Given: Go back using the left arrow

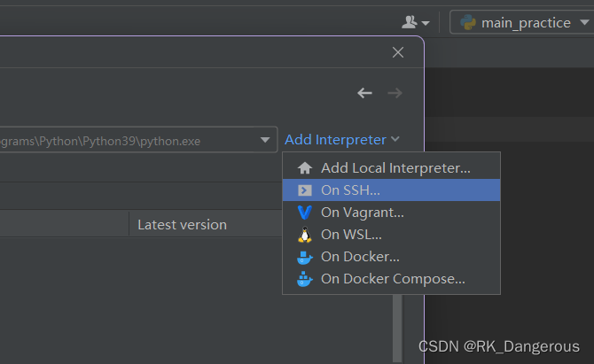Looking at the screenshot, I should [364, 93].
